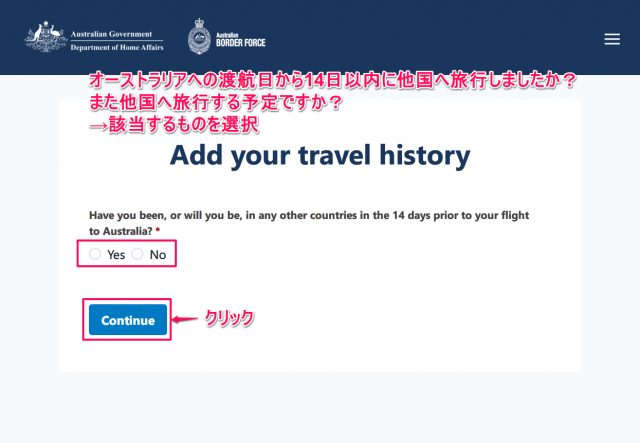Click the annotation line ending 予定ですか？

point(216,102)
